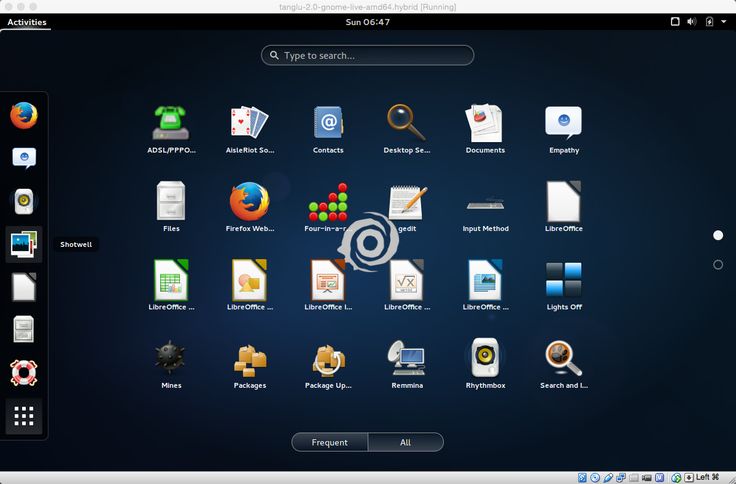Viewport: 736px width, 484px height.
Task: Launch the Contacts application
Action: point(328,123)
